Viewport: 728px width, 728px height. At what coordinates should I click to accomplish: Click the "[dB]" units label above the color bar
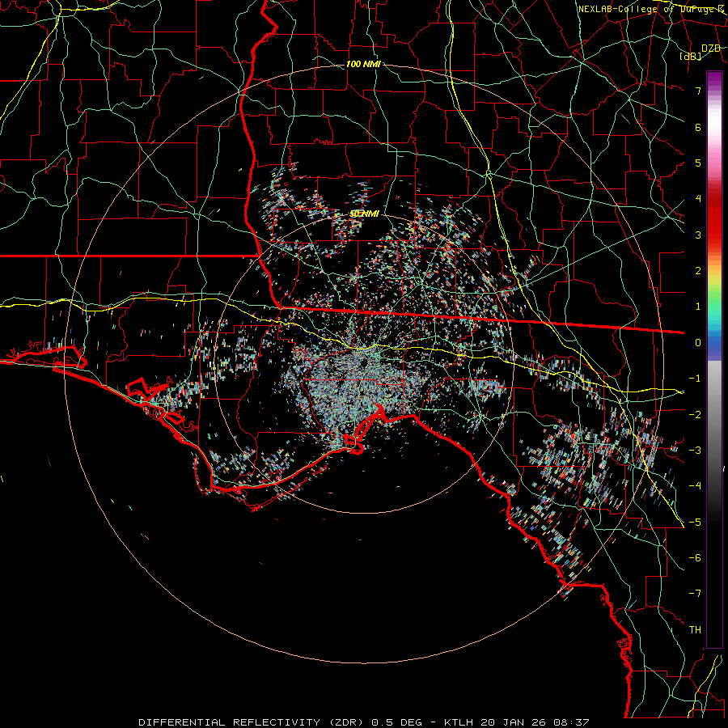click(691, 57)
